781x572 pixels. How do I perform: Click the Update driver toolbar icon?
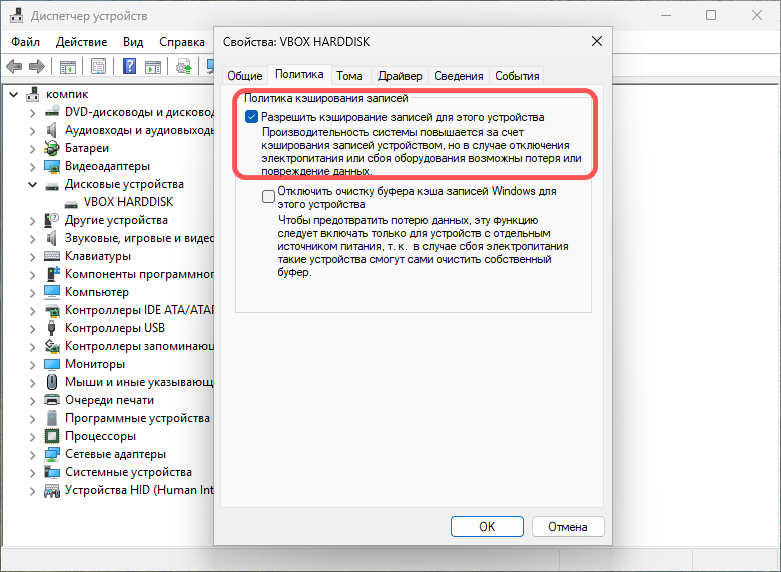(184, 67)
